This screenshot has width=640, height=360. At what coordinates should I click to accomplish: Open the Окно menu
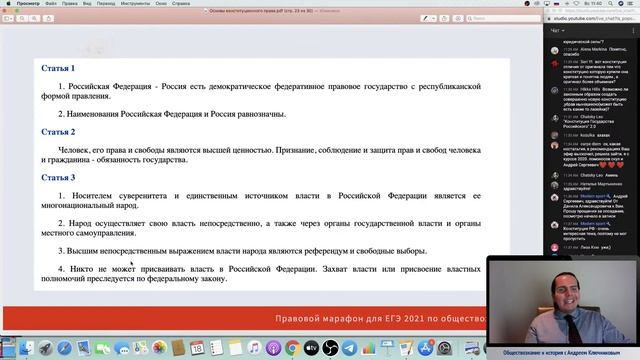[x=161, y=3]
